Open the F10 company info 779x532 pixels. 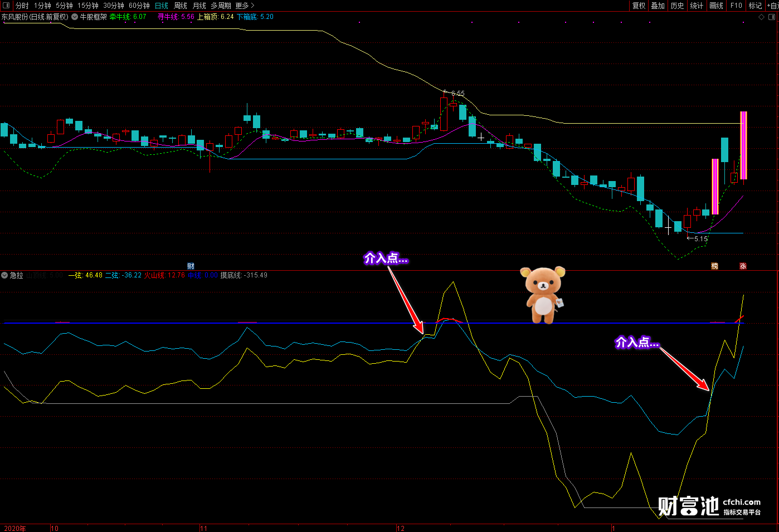tap(736, 6)
